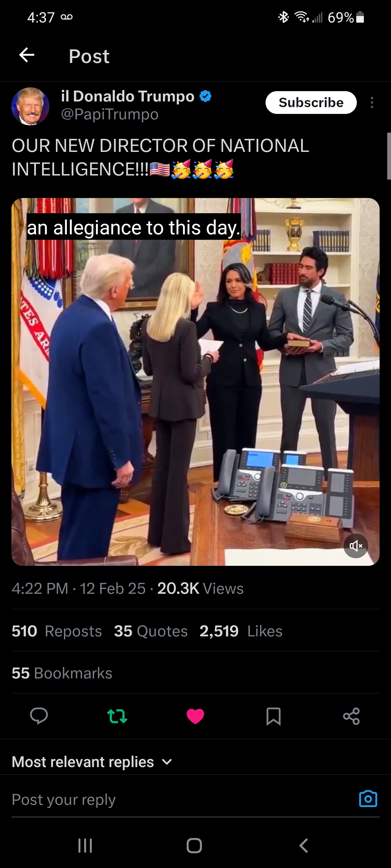The image size is (391, 868).
Task: Undo the repost via green arrows icon
Action: pyautogui.click(x=117, y=716)
